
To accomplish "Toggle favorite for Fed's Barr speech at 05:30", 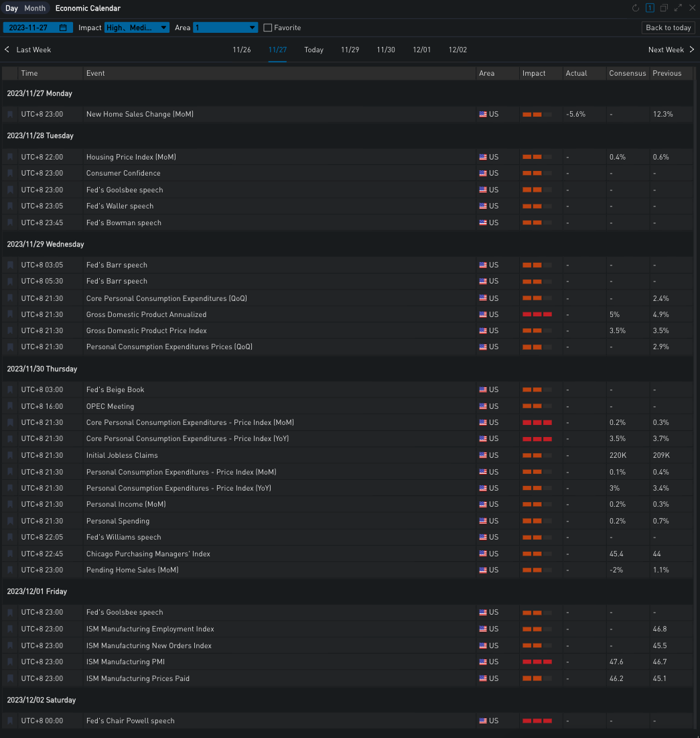I will pyautogui.click(x=10, y=282).
